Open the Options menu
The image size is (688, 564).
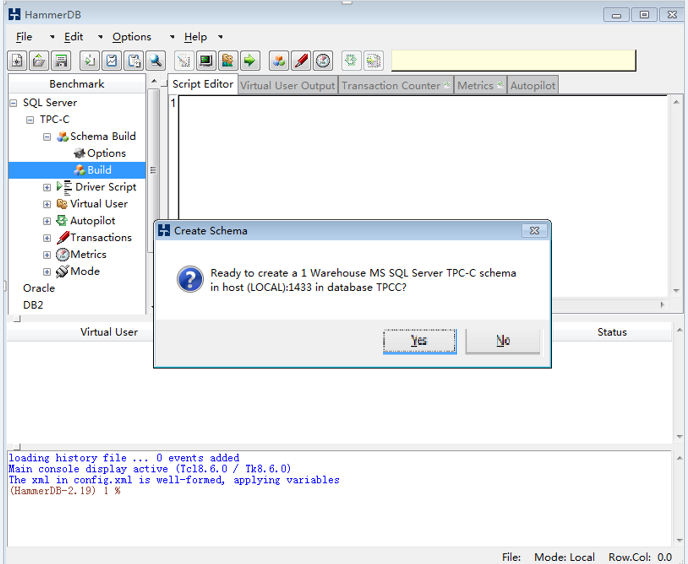[x=132, y=37]
